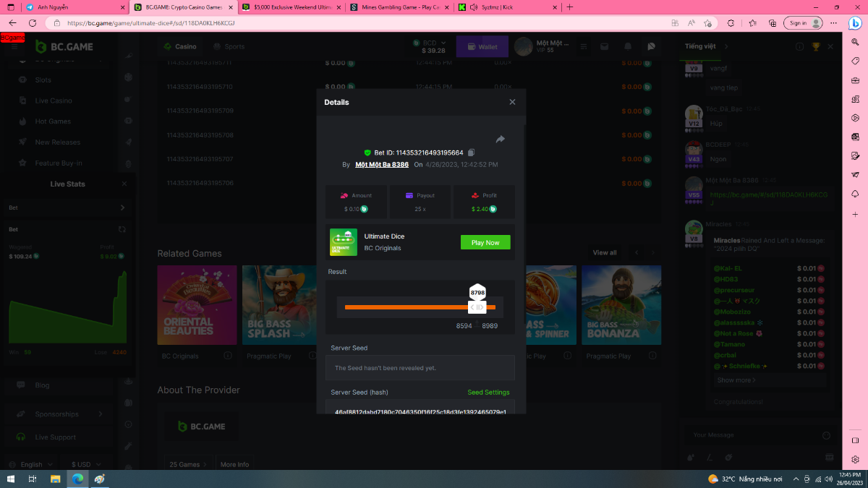This screenshot has height=488, width=868.
Task: Close the Details dialog
Action: (512, 102)
